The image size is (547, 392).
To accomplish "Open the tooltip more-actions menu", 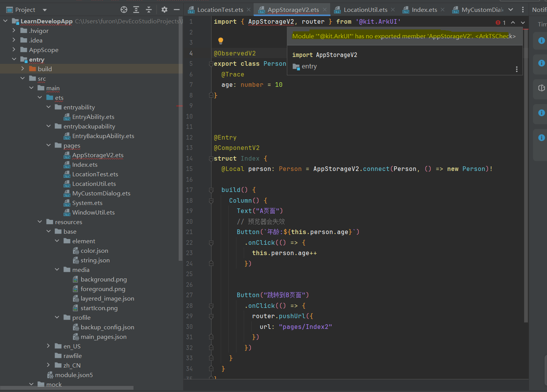I will point(517,69).
